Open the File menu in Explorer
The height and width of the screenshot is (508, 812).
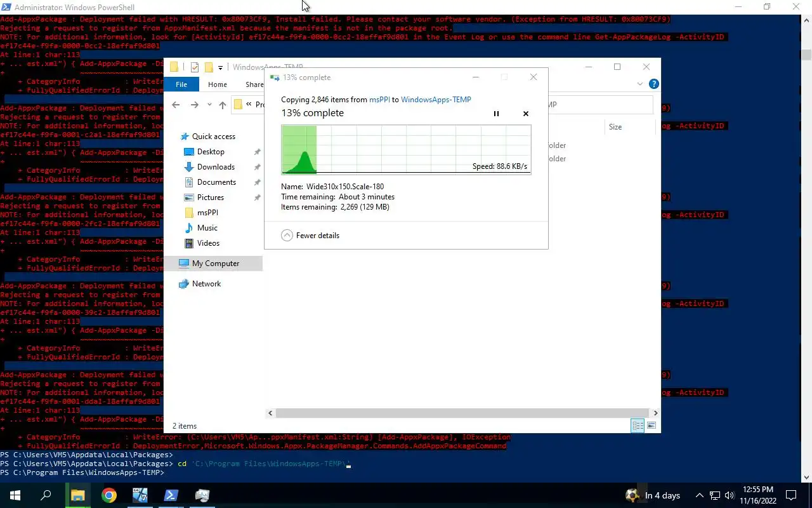click(x=181, y=84)
